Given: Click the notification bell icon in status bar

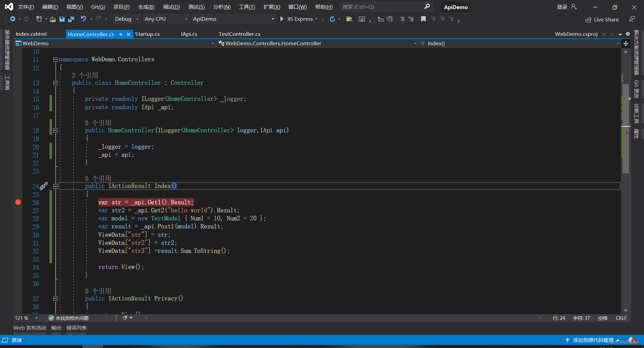Looking at the screenshot, I should point(631,340).
